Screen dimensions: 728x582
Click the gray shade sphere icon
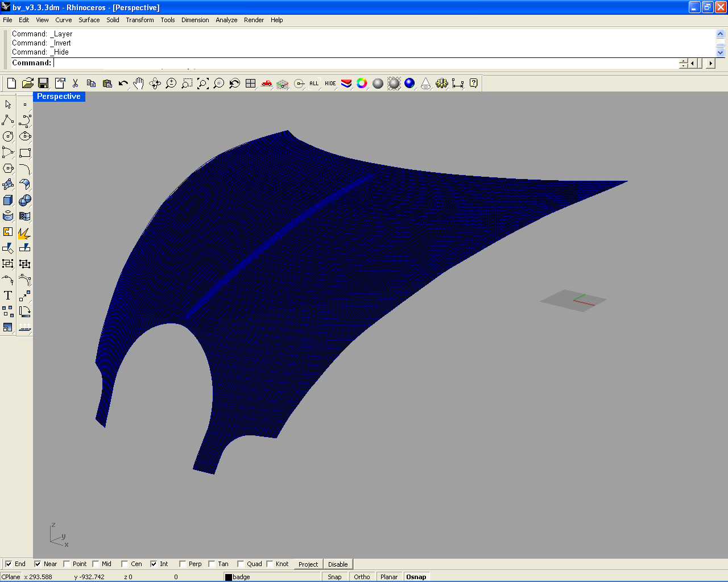pos(378,84)
